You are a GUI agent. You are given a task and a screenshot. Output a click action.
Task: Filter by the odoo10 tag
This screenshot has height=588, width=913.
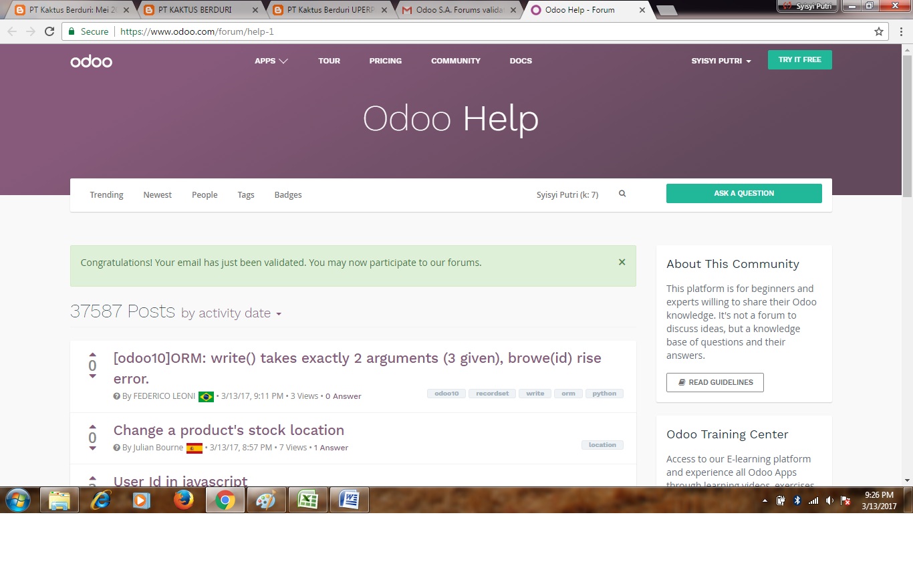446,394
